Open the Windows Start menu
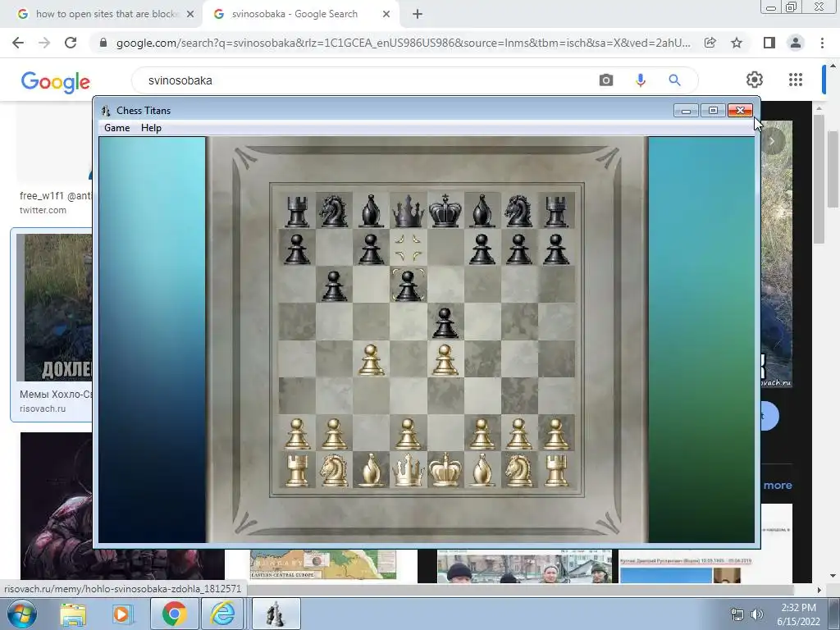This screenshot has height=630, width=840. (22, 614)
